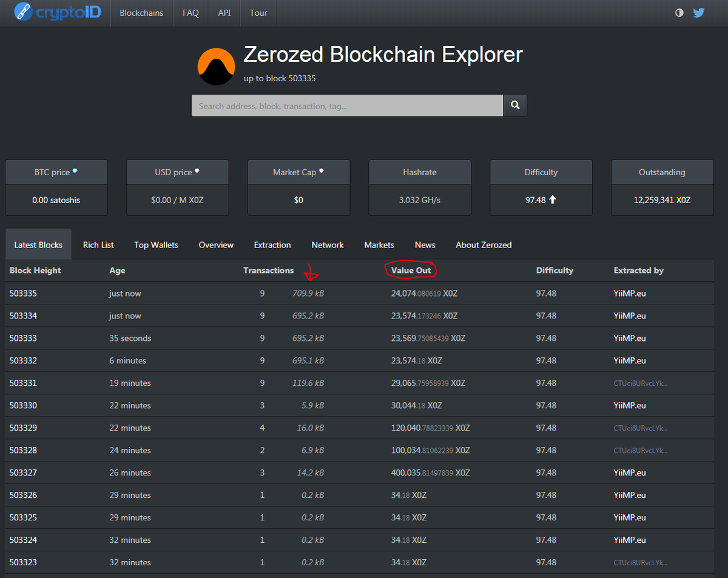Click the USD price card header
728x578 pixels.
[177, 172]
